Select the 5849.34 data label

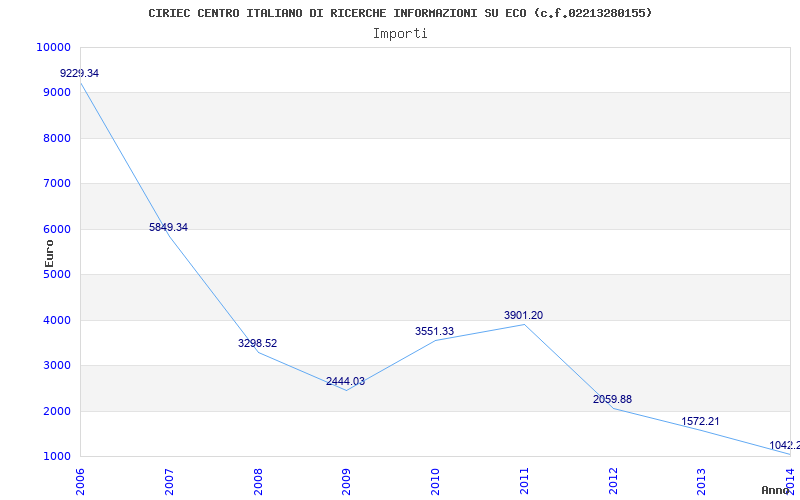168,227
